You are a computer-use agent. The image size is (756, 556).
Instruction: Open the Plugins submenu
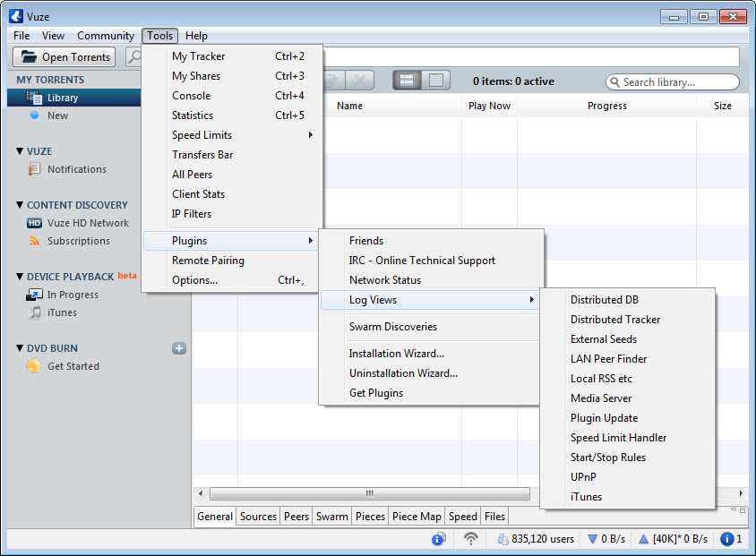coord(232,241)
